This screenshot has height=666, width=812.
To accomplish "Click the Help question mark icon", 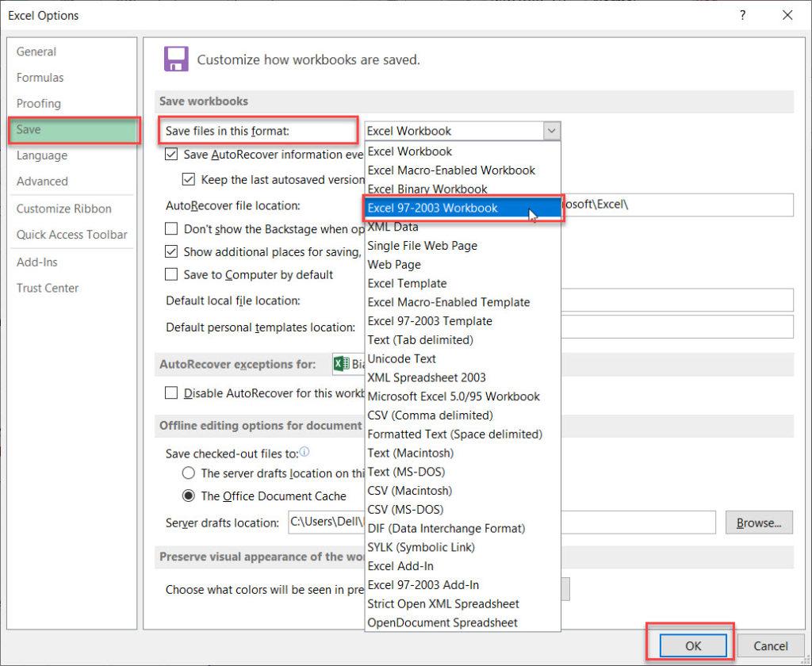I will (x=742, y=15).
